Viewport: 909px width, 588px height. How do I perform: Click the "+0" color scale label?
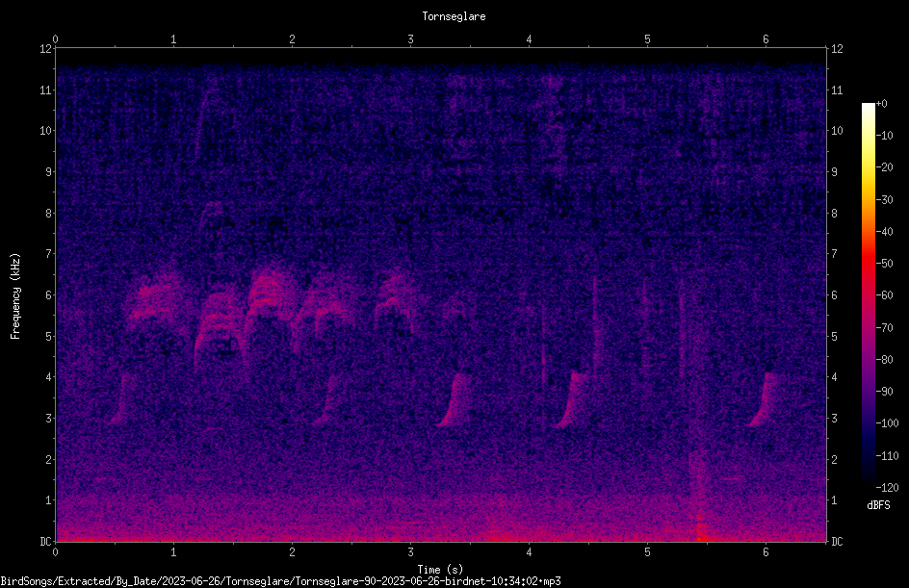click(881, 104)
